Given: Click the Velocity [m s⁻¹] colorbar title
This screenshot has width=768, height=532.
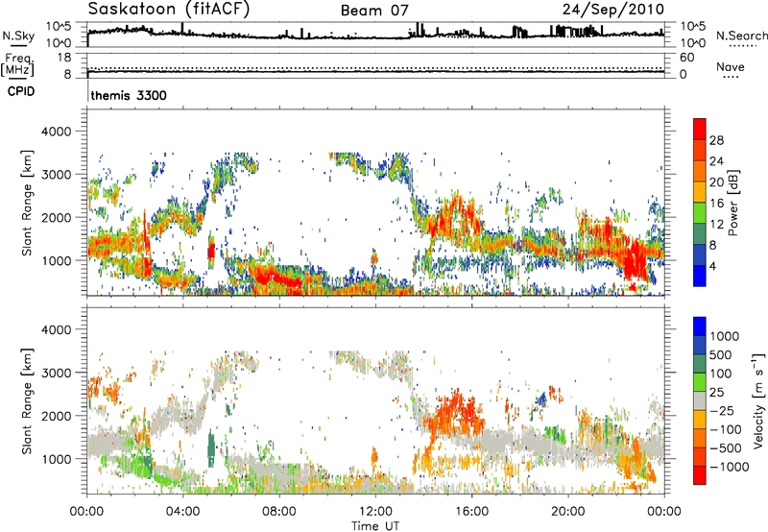Looking at the screenshot, I should click(x=758, y=400).
